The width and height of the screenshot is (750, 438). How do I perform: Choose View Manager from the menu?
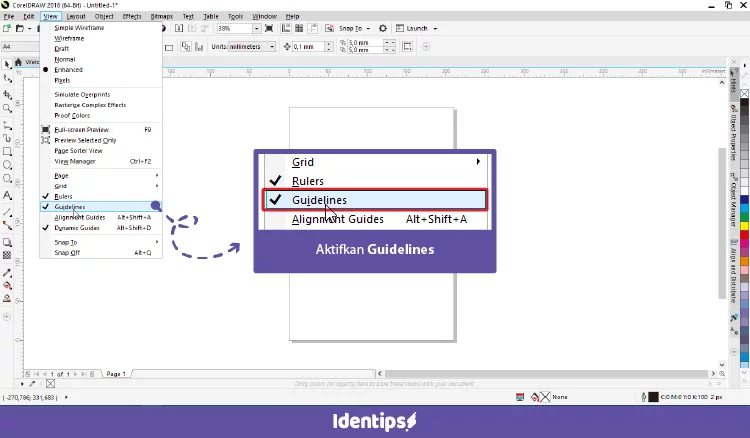coord(101,161)
